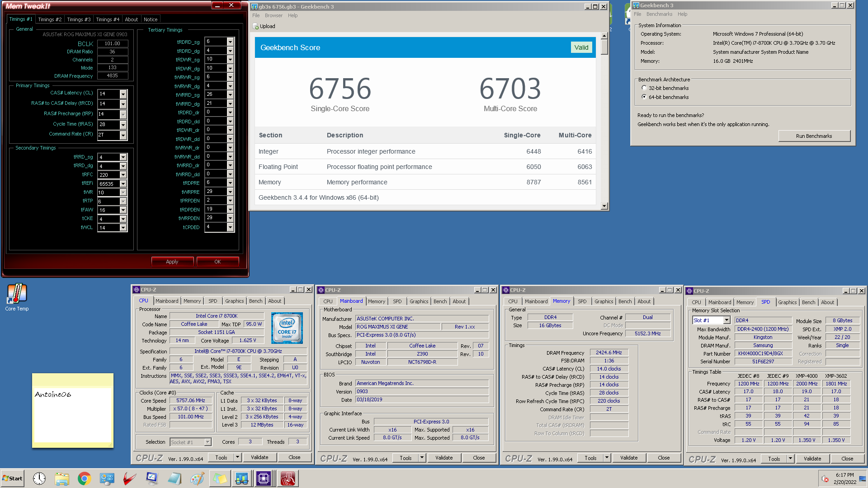Switch to Geekbench in the taskbar
Image resolution: width=868 pixels, height=488 pixels.
tap(241, 478)
